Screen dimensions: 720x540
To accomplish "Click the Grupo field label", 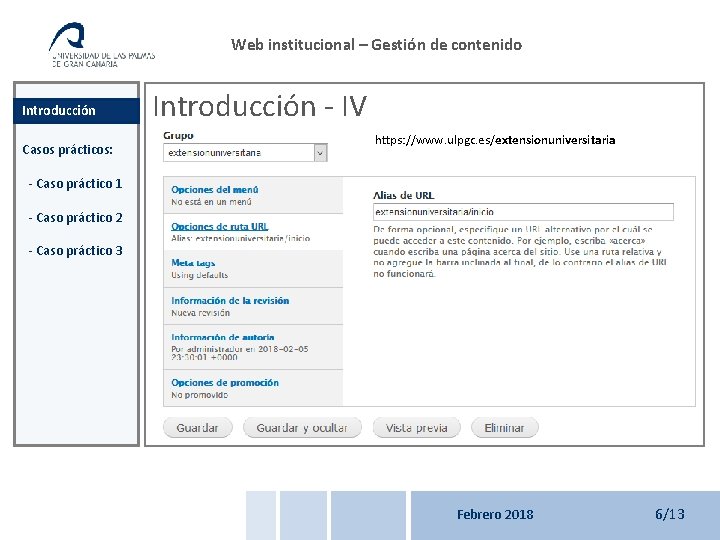I will pos(178,135).
